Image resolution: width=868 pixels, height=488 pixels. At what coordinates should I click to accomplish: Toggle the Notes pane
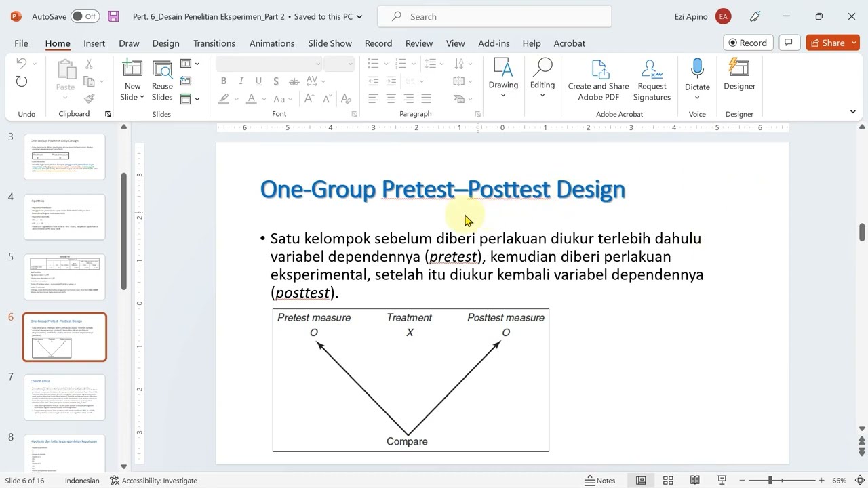click(x=600, y=480)
